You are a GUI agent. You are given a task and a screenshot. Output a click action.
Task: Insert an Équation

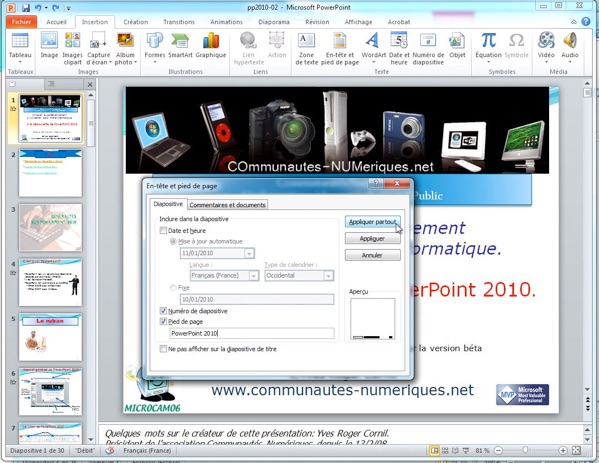point(488,48)
